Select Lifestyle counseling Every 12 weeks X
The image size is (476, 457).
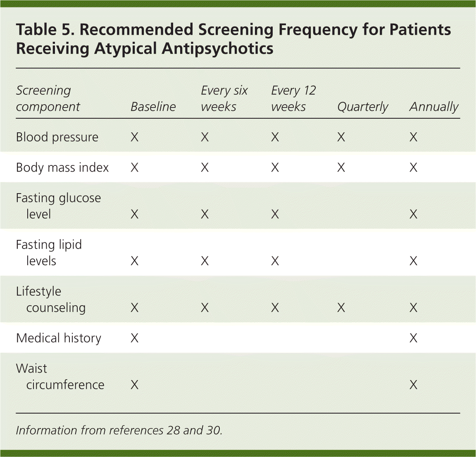(275, 308)
